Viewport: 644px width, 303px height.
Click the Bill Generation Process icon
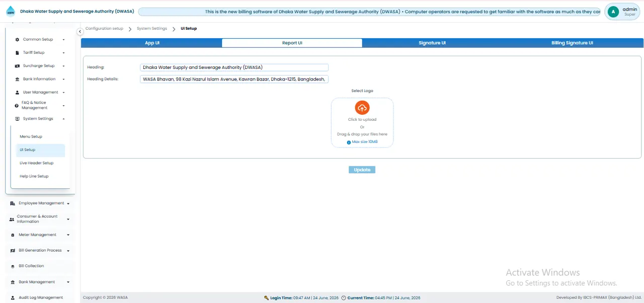coord(13,251)
